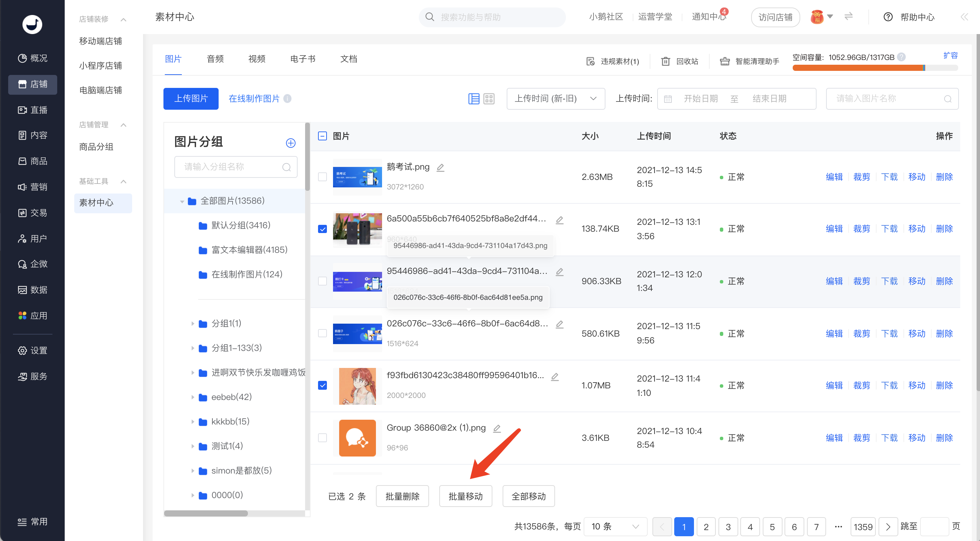This screenshot has width=980, height=541.
Task: Open 概况 overview in left navigation
Action: [x=33, y=58]
